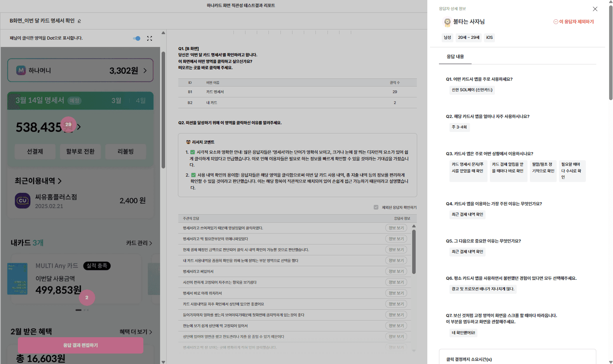The height and width of the screenshot is (364, 613).
Task: Click 정보 보기 for 현재 결제 예정인 금액으로 response
Action: click(x=396, y=250)
